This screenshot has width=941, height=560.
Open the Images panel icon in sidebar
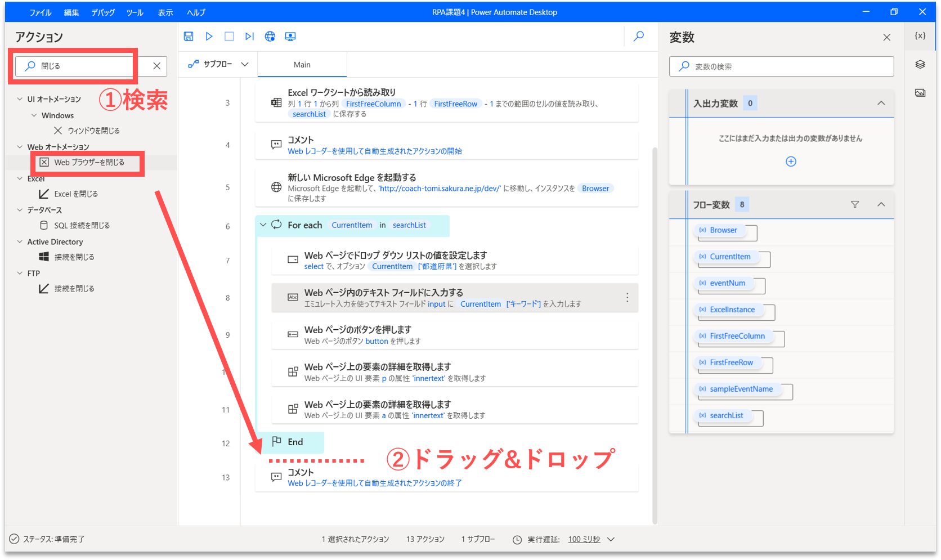[x=920, y=93]
